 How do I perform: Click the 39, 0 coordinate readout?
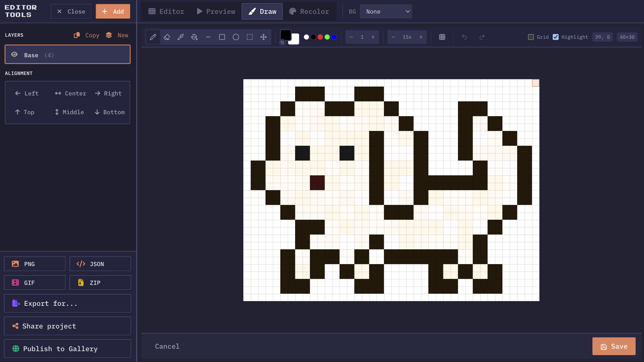[x=602, y=37]
